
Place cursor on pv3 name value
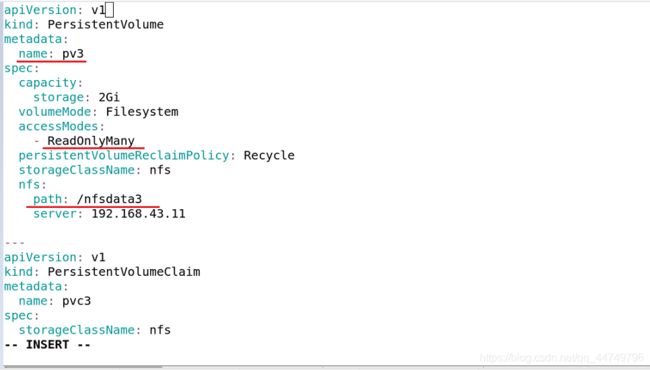point(73,54)
